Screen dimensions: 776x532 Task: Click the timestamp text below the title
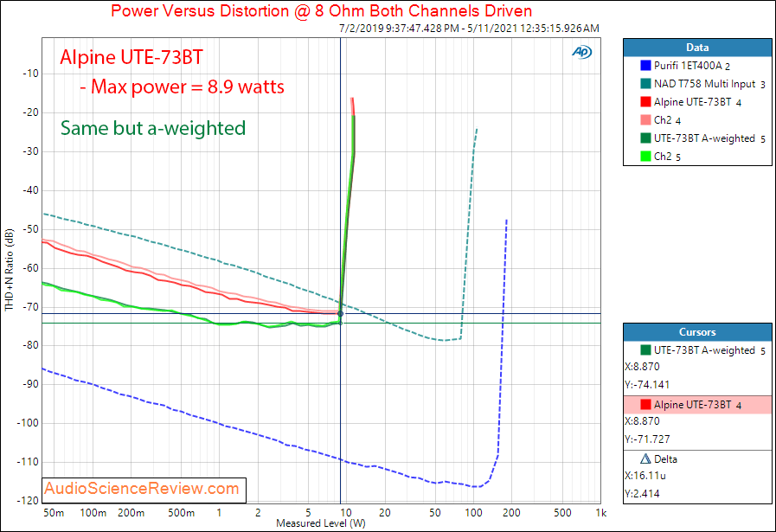469,29
